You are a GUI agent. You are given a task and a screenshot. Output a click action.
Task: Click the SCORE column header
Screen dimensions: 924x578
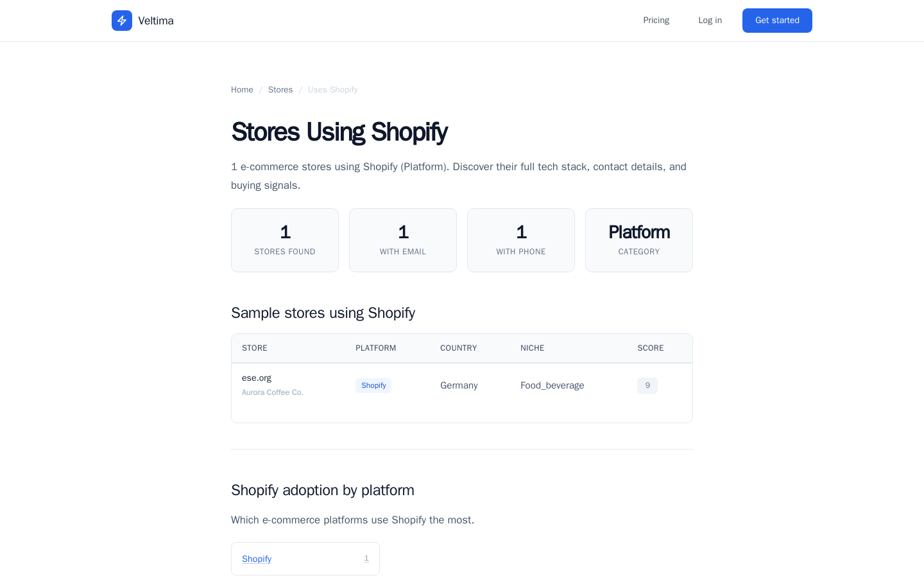pyautogui.click(x=651, y=348)
